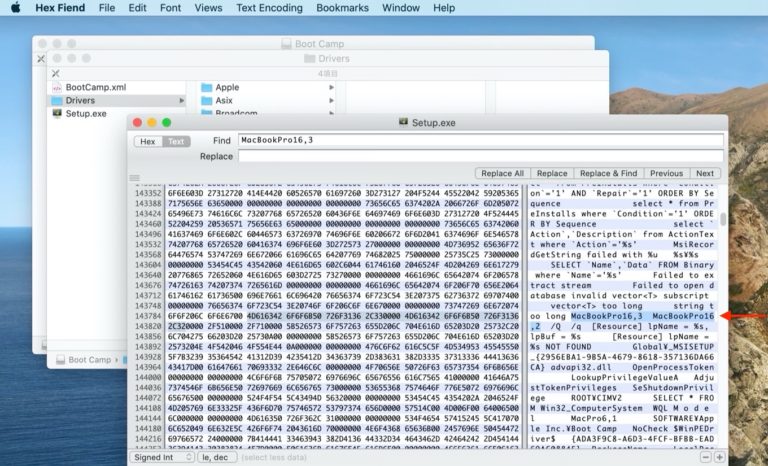This screenshot has height=466, width=768.
Task: Click the Drivers window title folder icon
Action: click(309, 59)
